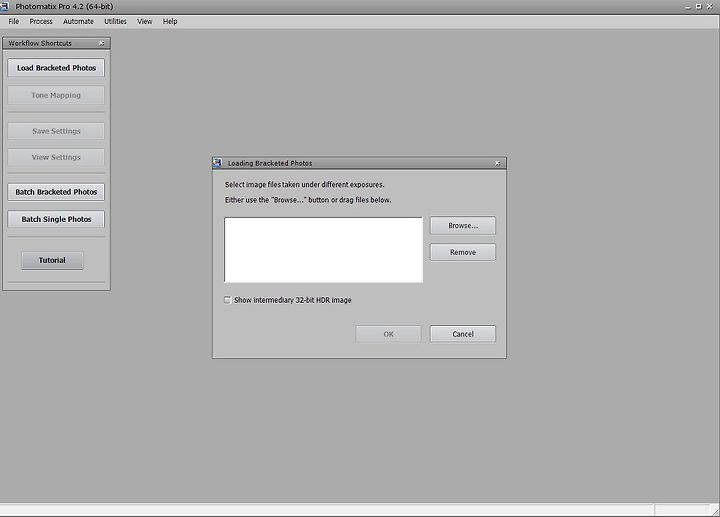Click the Photomatix icon in dialog title
The width and height of the screenshot is (720, 517).
pyautogui.click(x=218, y=163)
